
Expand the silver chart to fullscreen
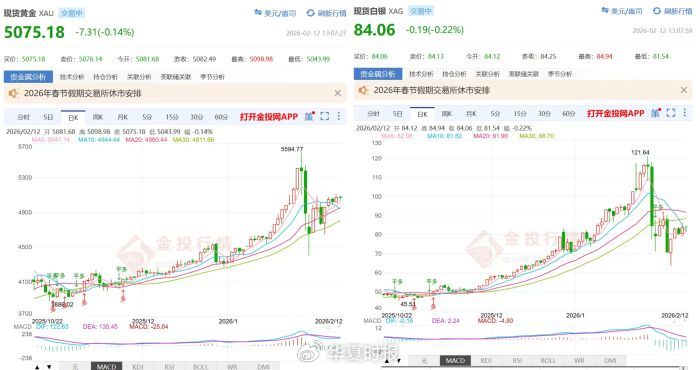(671, 113)
